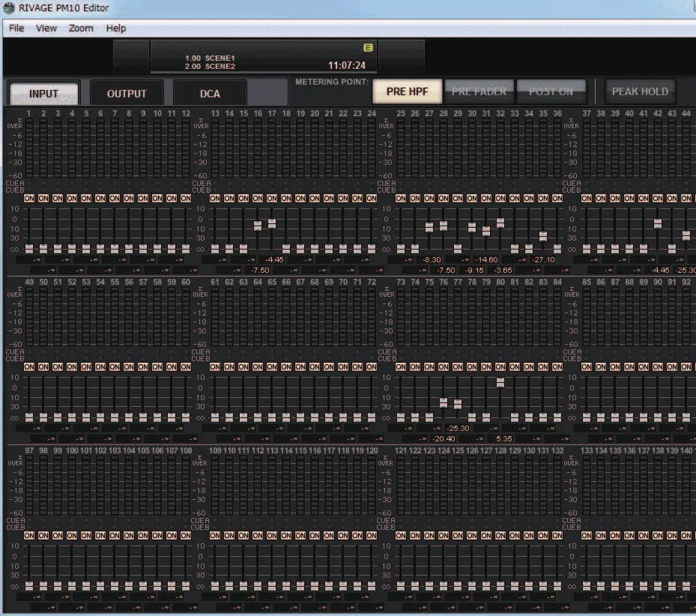The height and width of the screenshot is (616, 696).
Task: Toggle the ON button for channel 115
Action: [x=300, y=536]
